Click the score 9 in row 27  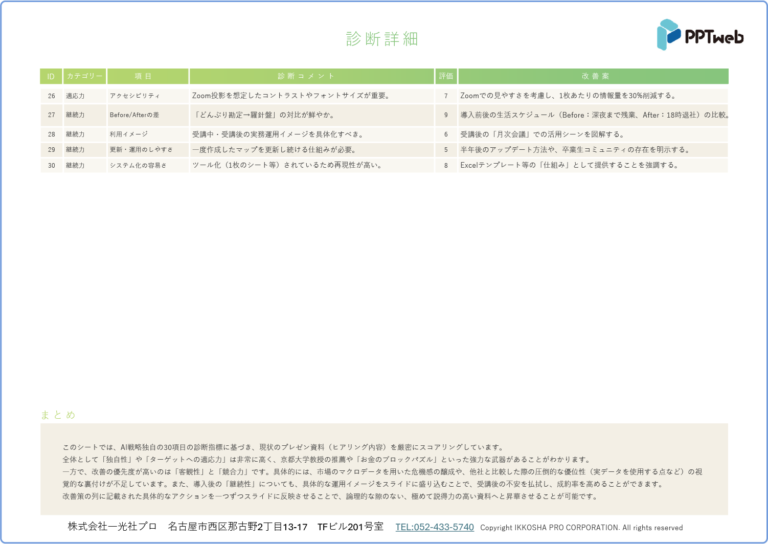click(446, 115)
